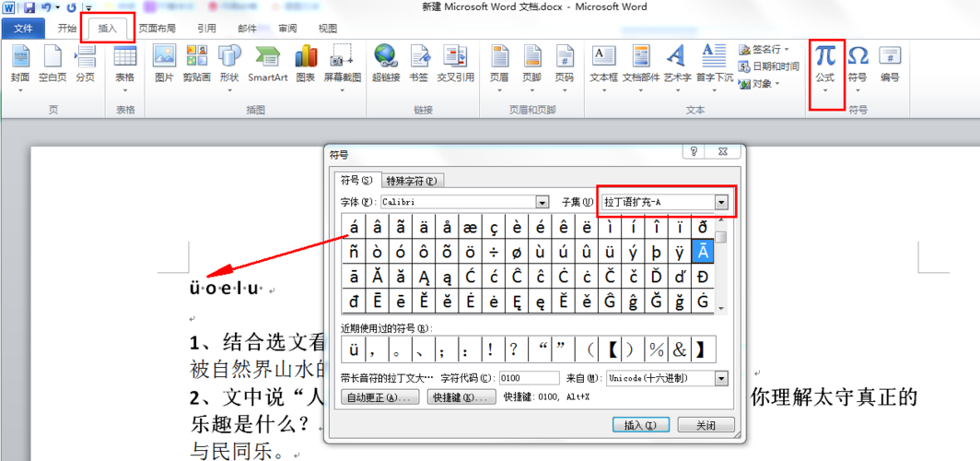The width and height of the screenshot is (980, 461).
Task: Pick recently used % symbol
Action: click(656, 349)
